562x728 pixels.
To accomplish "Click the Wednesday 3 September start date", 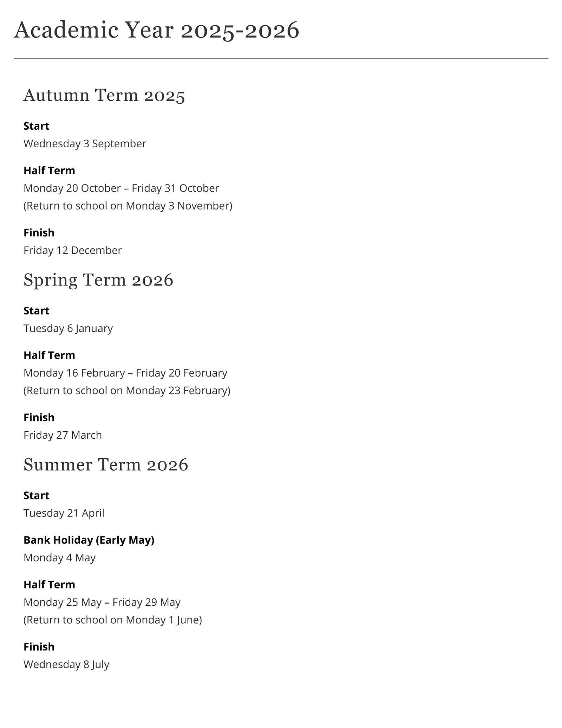I will 85,143.
